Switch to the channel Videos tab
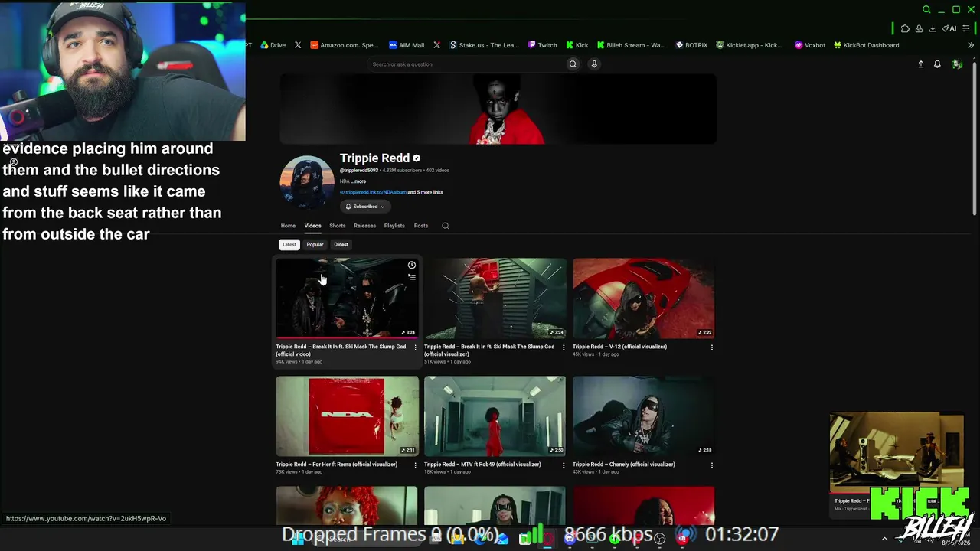This screenshot has height=551, width=980. [312, 226]
